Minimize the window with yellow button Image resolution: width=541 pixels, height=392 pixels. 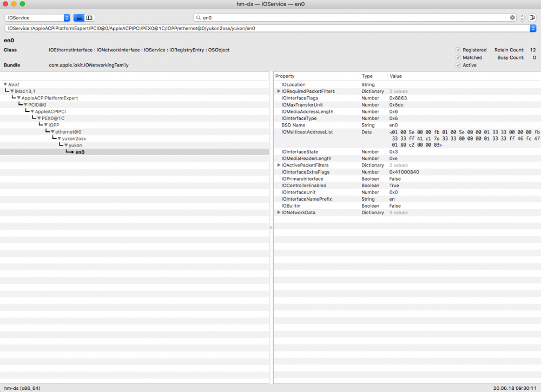pos(14,4)
